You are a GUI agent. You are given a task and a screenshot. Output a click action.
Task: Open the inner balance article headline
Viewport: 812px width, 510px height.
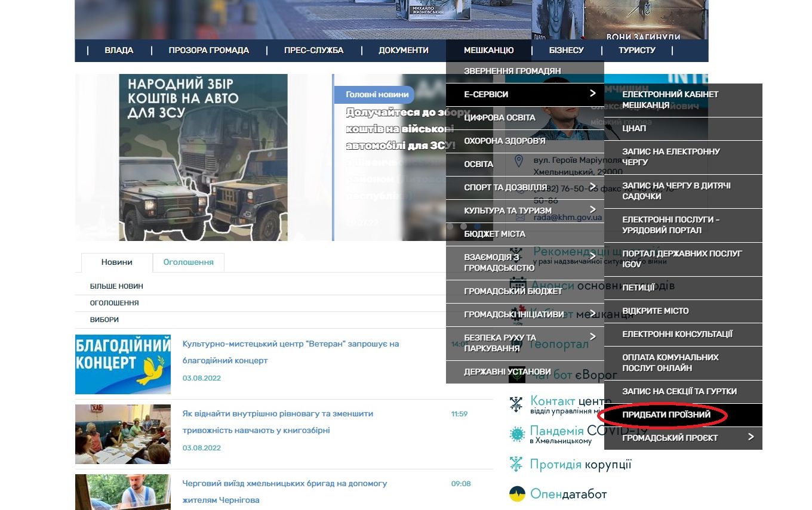tap(278, 422)
